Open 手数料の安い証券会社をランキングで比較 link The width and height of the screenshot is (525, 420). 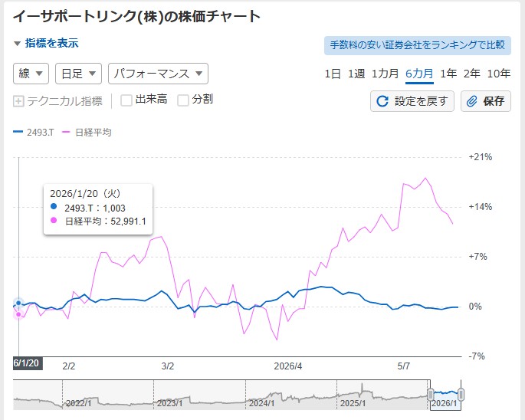pyautogui.click(x=418, y=45)
